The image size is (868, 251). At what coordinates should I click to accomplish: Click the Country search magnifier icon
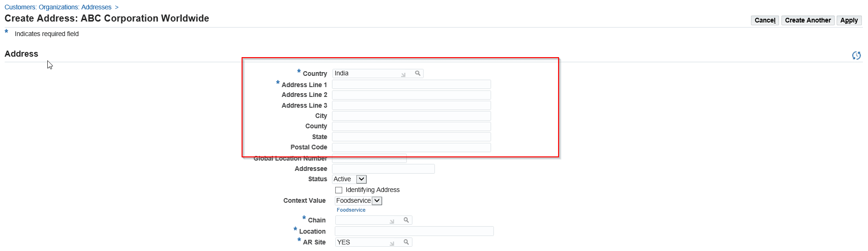pyautogui.click(x=418, y=73)
